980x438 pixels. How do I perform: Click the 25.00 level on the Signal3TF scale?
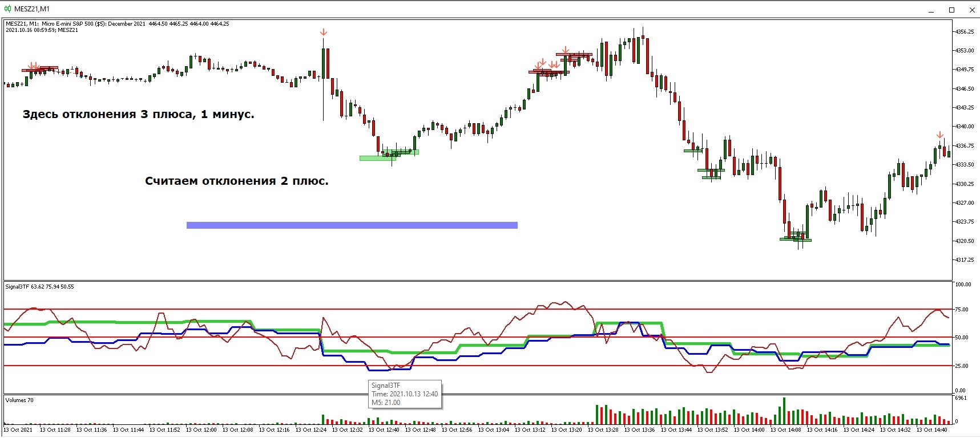click(962, 366)
